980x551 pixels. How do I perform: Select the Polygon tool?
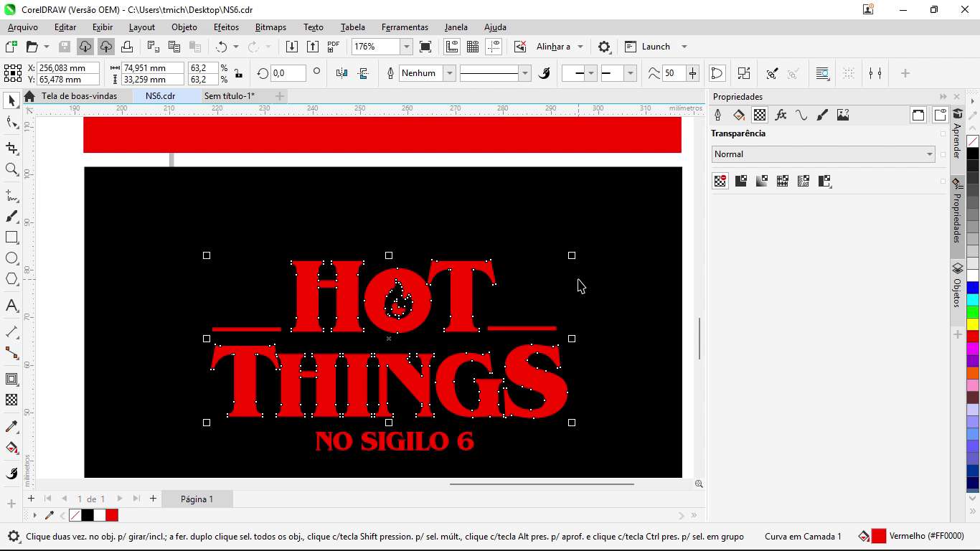[11, 279]
